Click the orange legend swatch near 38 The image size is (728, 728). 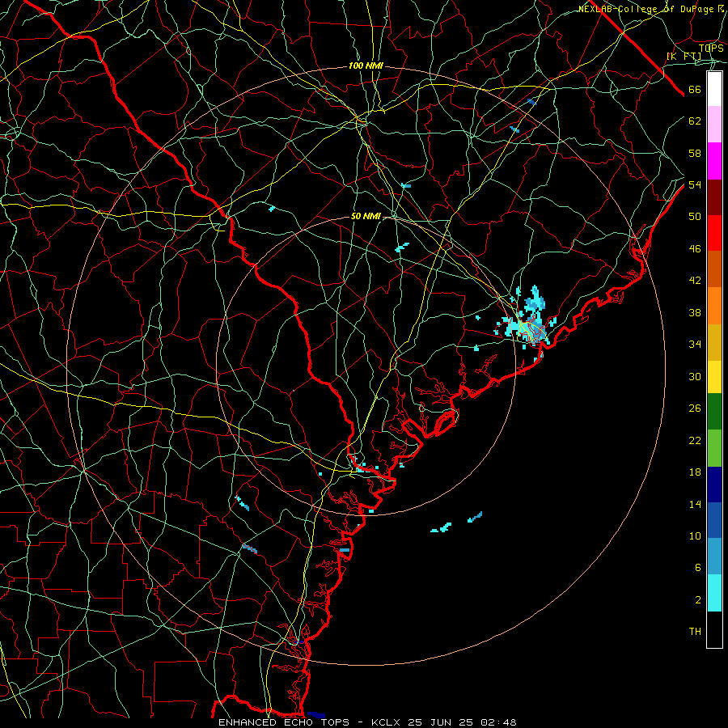tap(714, 306)
